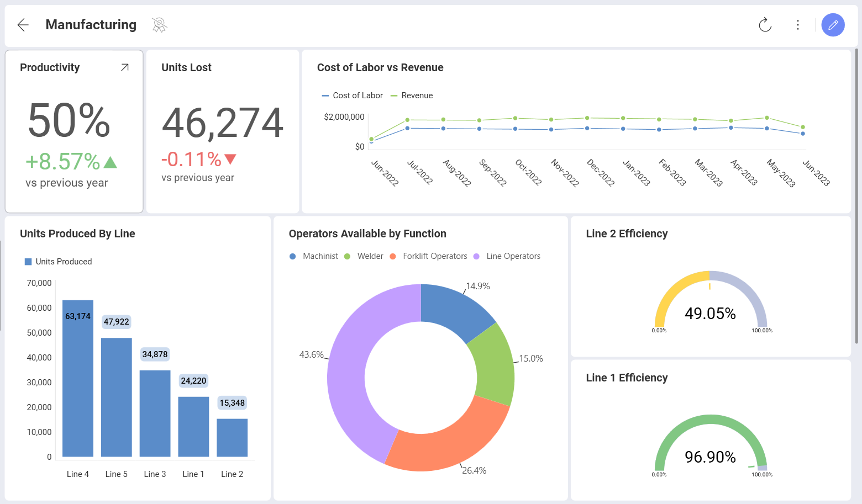Select the Line 3 bar 34,878
Image resolution: width=862 pixels, height=504 pixels.
(155, 413)
